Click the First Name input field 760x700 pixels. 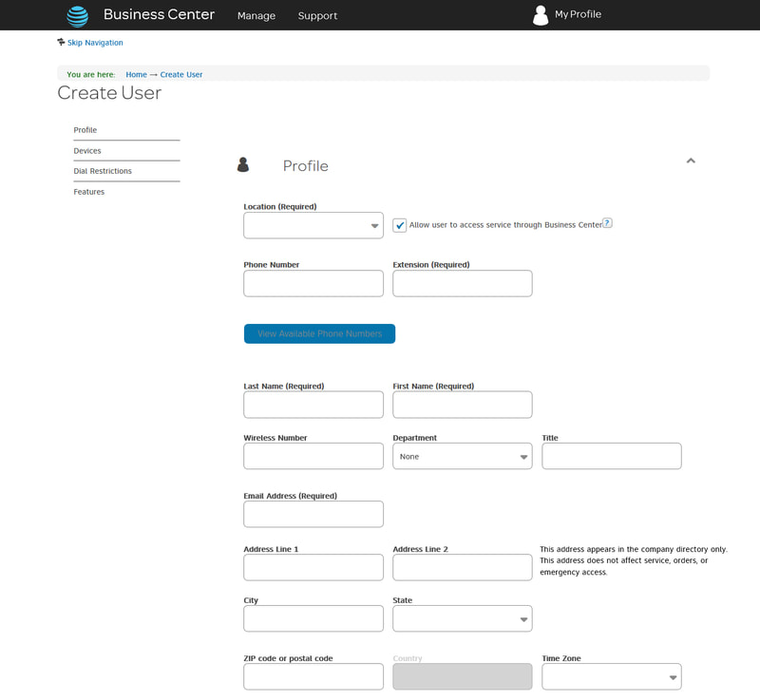[463, 405]
